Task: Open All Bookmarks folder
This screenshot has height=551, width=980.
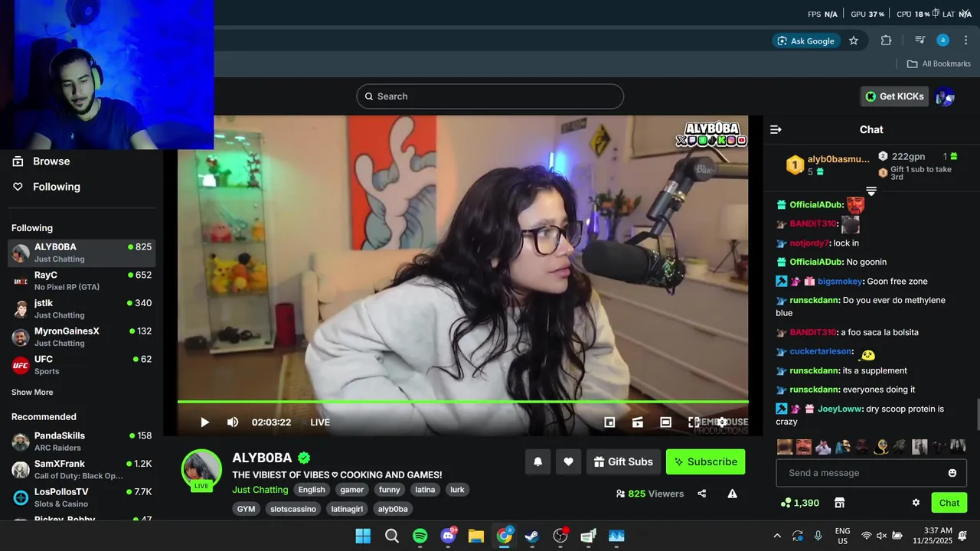Action: click(x=939, y=64)
